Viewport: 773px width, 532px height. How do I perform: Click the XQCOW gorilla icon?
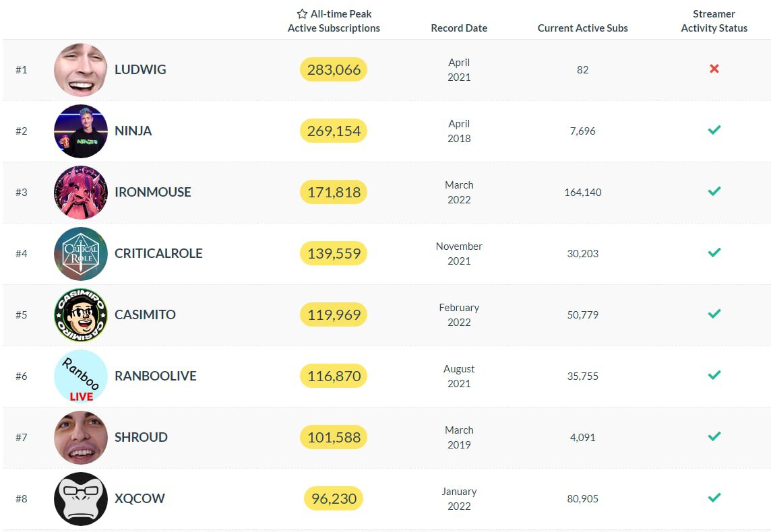point(81,499)
